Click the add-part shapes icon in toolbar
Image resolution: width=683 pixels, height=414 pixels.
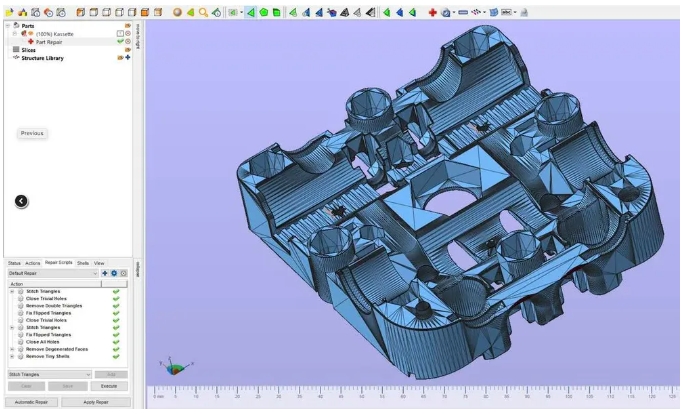pyautogui.click(x=22, y=13)
